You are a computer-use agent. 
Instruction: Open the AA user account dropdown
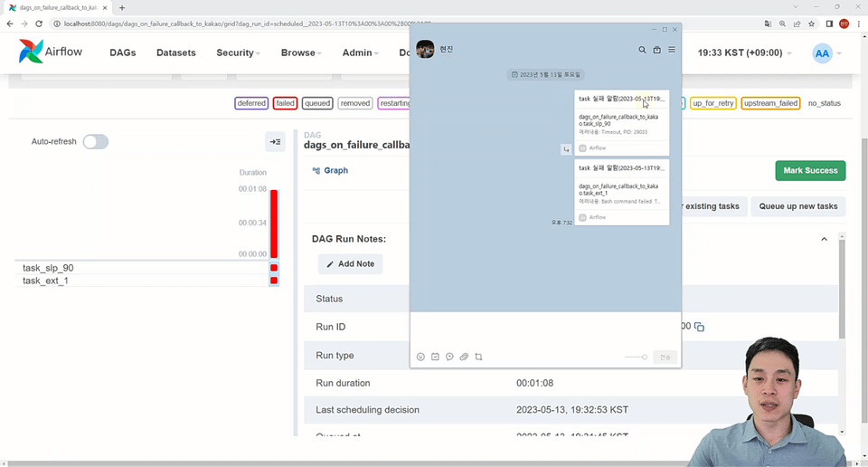pos(827,53)
